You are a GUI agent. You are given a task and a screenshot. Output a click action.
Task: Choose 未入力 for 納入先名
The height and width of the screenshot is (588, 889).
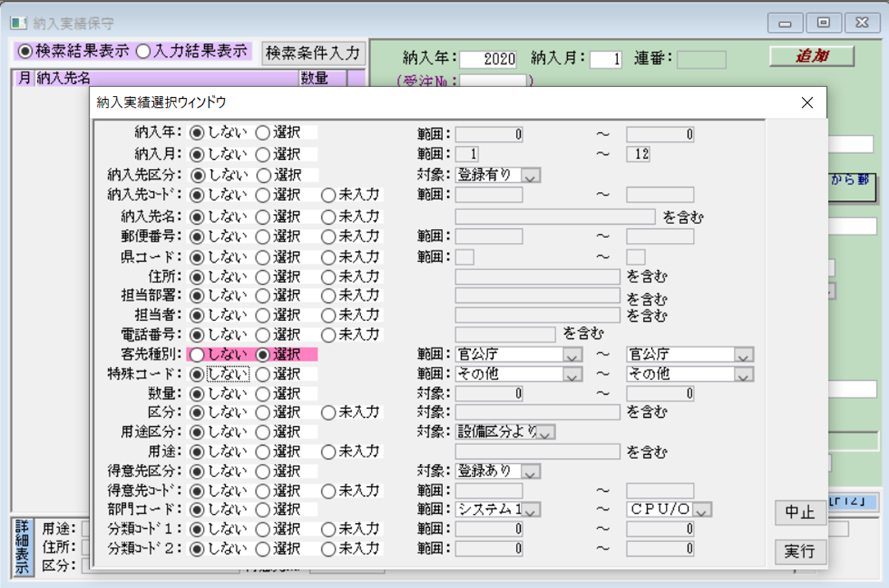328,217
